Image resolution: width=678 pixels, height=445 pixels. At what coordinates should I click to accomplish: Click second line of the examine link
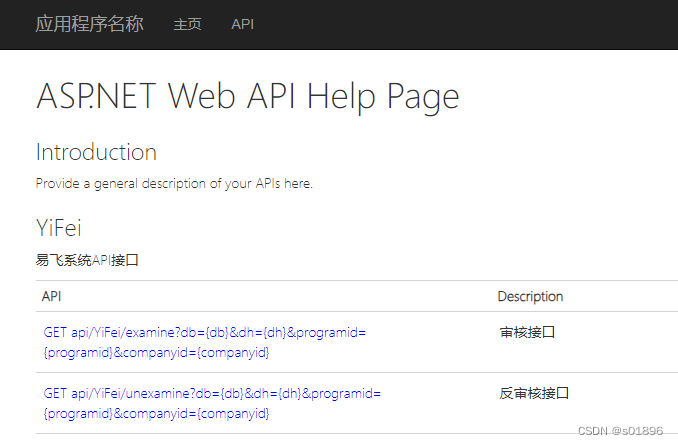156,352
